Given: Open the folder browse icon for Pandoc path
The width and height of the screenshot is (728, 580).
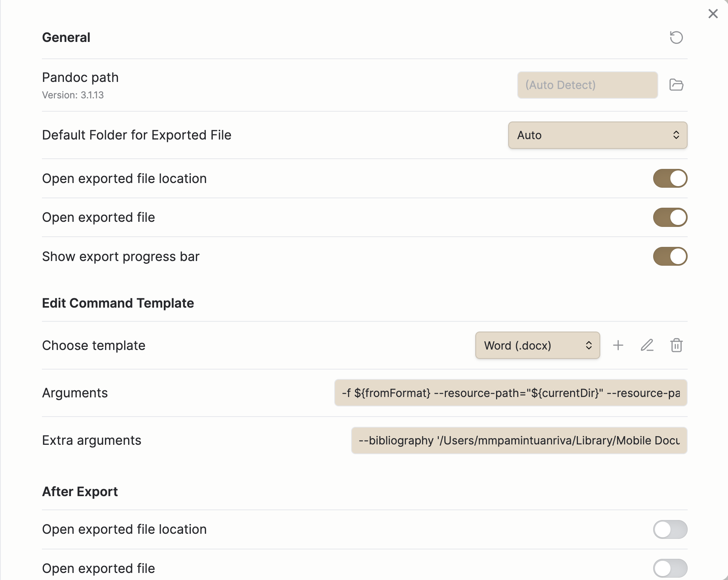Looking at the screenshot, I should tap(676, 85).
